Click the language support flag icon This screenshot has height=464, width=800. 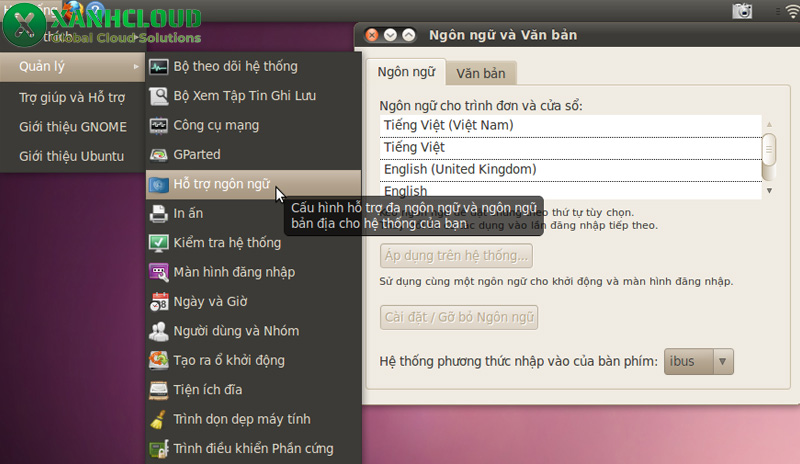pos(158,184)
